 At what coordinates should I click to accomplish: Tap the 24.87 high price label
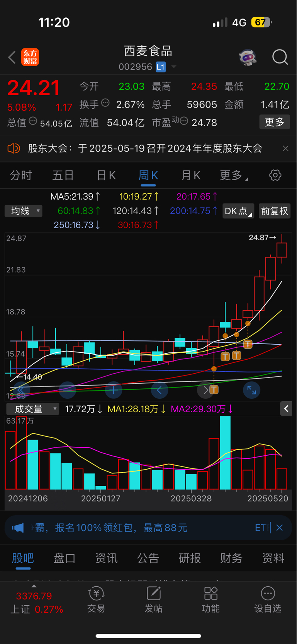[x=262, y=237]
